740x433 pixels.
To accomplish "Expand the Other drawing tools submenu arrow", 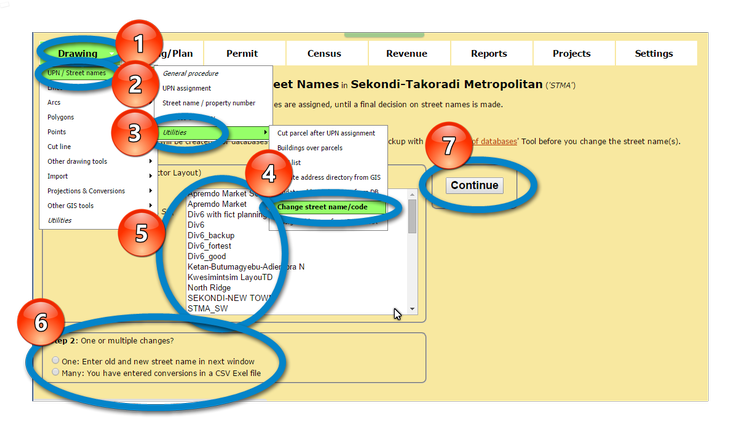I will 150,161.
